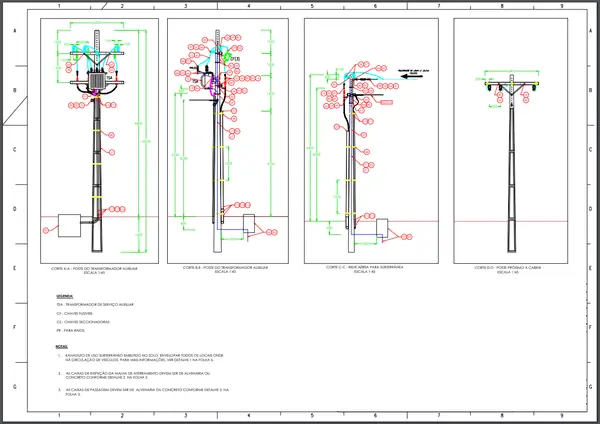Click the TSA label in Corte A-A
Screen dimensions: 600x424
(x=109, y=78)
